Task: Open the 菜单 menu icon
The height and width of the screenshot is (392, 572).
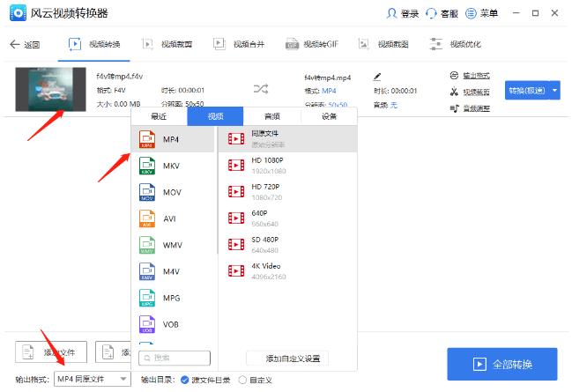Action: [471, 13]
